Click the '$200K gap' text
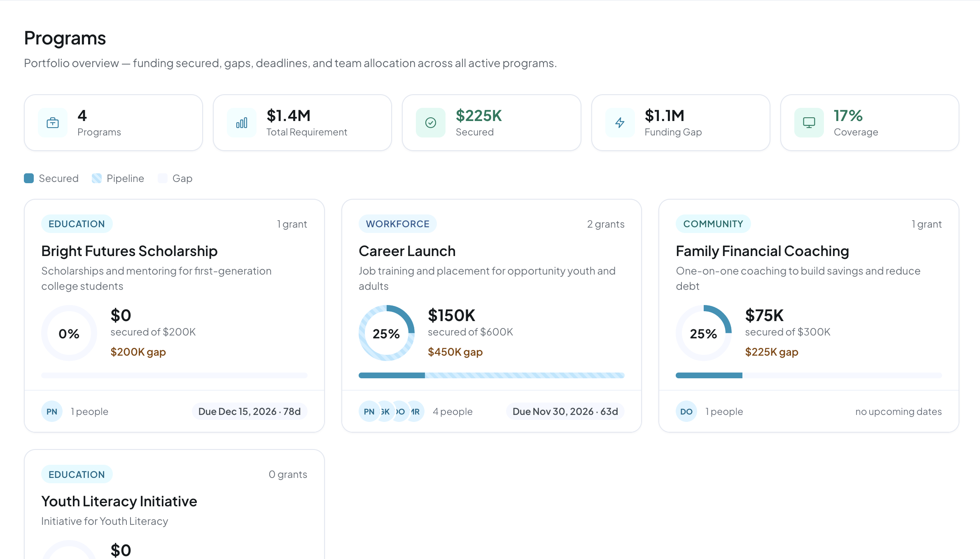The width and height of the screenshot is (980, 559). pos(138,352)
